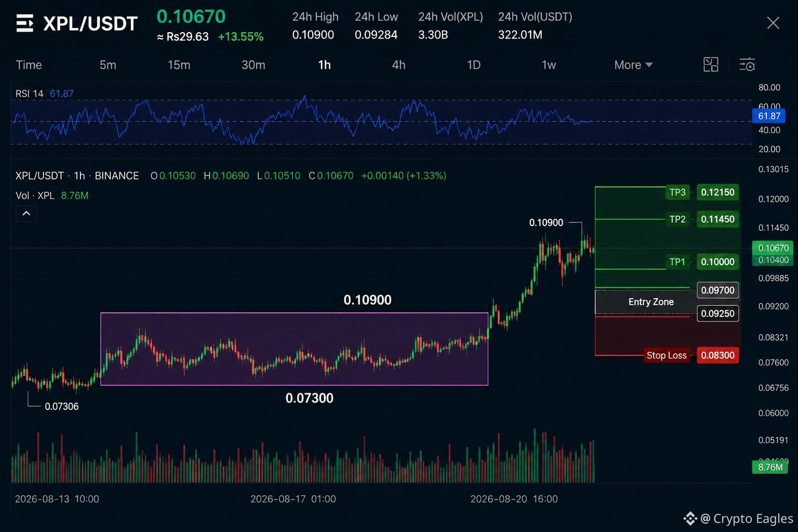Viewport: 798px width, 532px height.
Task: Click the High value H 0.10690
Action: click(227, 176)
